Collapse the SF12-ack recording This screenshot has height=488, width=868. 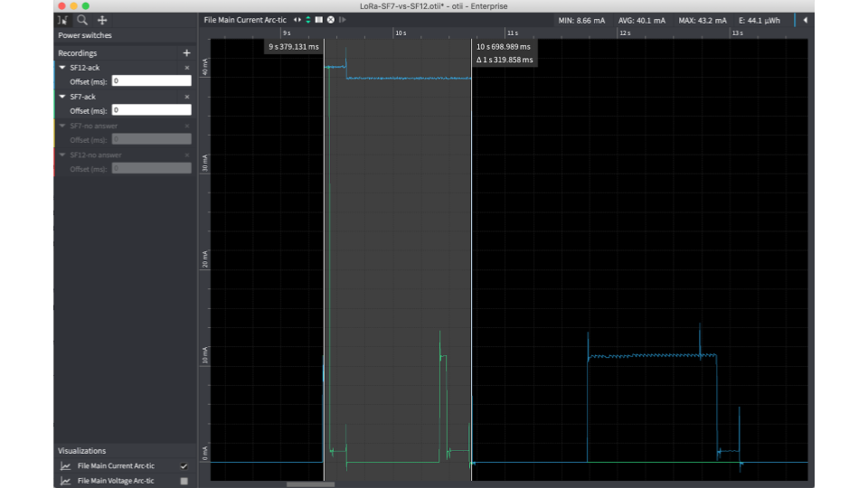point(62,68)
